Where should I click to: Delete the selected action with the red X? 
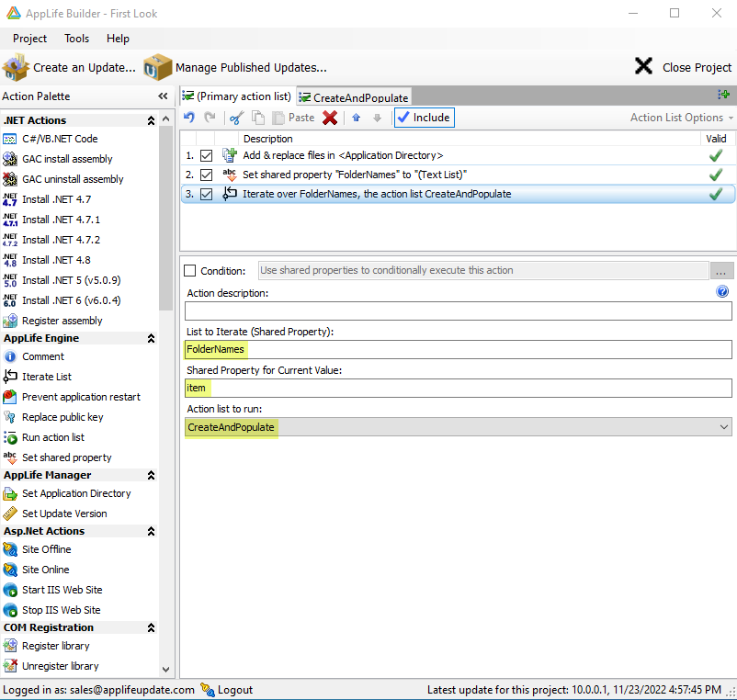tap(330, 118)
